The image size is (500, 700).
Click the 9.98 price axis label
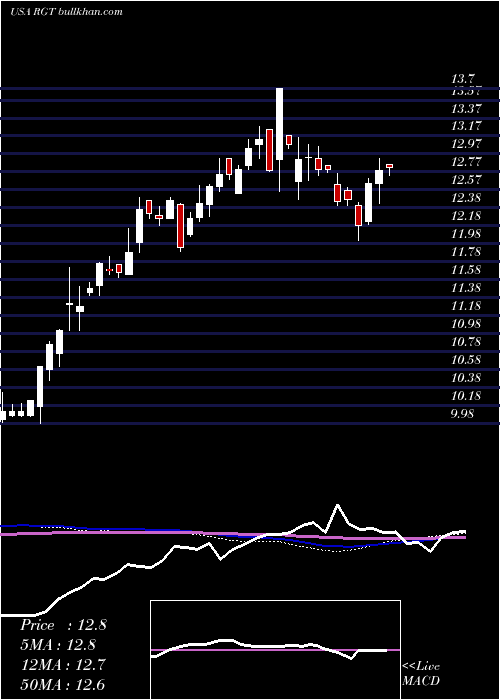[462, 414]
